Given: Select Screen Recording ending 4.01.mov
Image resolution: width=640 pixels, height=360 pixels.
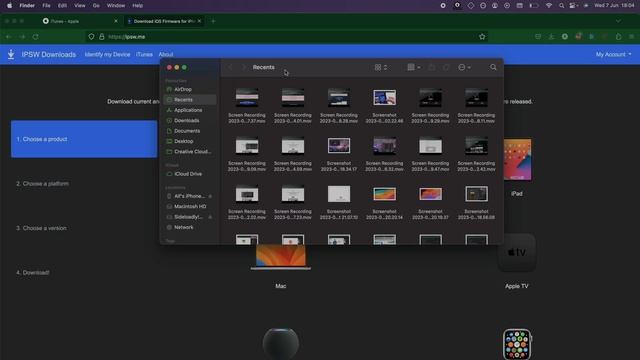Looking at the screenshot, I should [293, 107].
